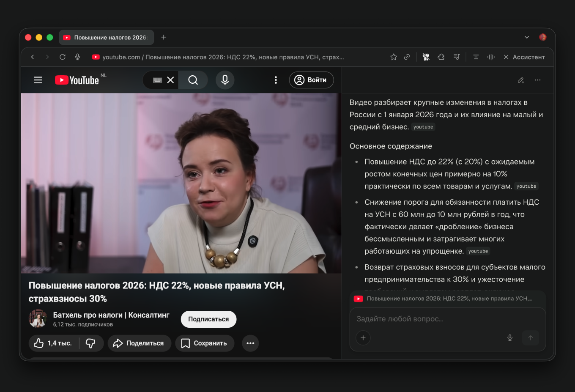The width and height of the screenshot is (575, 392).
Task: Dislike the video
Action: 91,343
